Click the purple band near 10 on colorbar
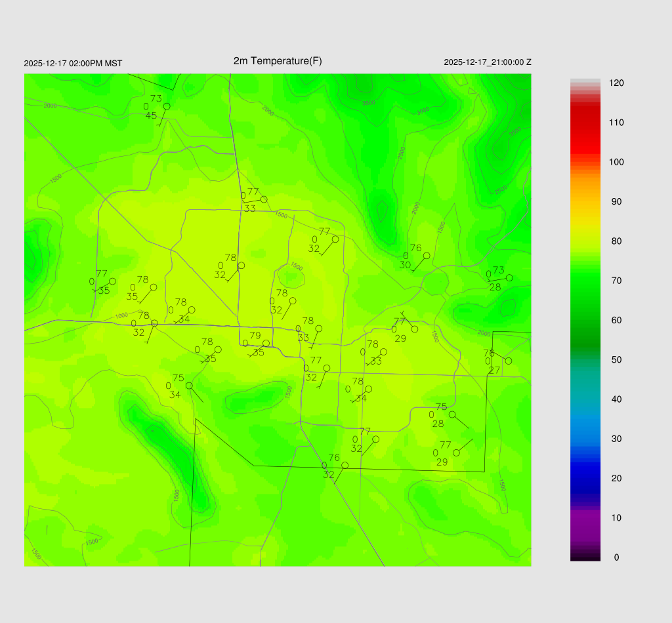The width and height of the screenshot is (672, 623). coord(585,521)
